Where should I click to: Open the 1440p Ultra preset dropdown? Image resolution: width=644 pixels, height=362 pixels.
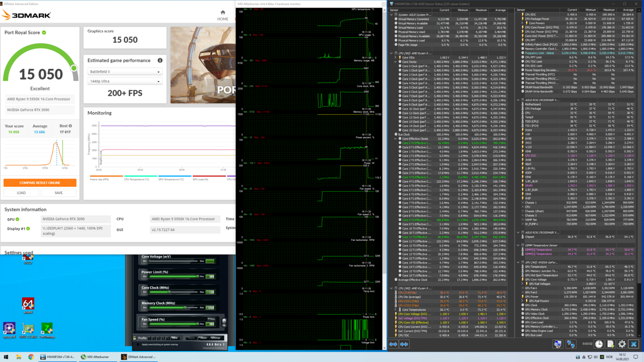[x=125, y=81]
